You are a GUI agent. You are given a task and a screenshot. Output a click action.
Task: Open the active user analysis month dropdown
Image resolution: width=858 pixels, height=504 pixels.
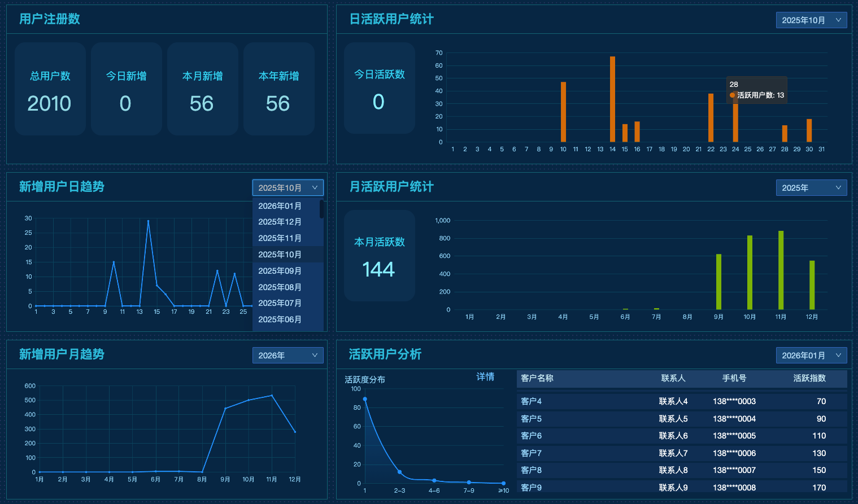[811, 356]
